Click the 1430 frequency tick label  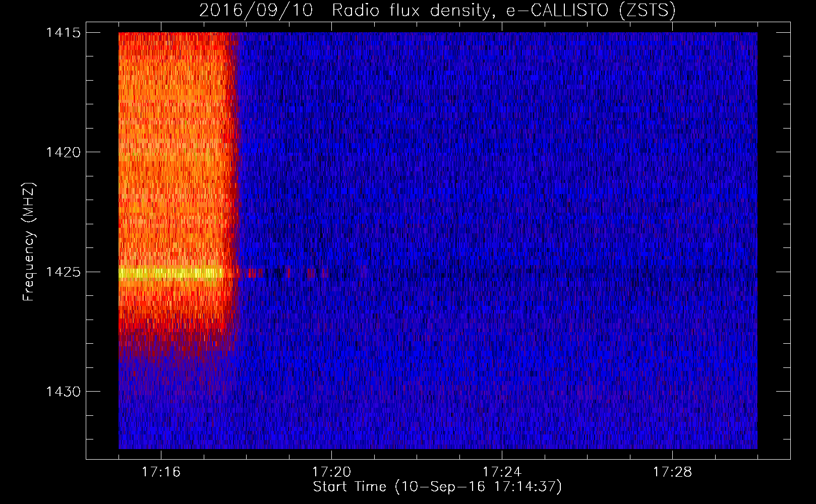[x=63, y=392]
